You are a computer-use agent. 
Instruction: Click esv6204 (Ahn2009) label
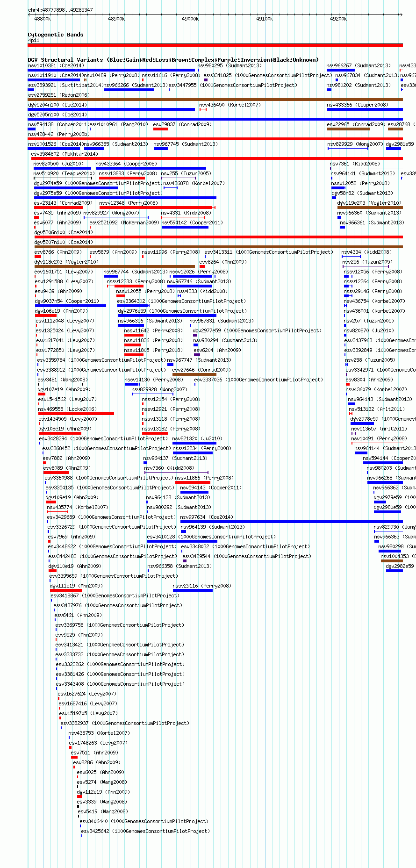[x=217, y=350]
